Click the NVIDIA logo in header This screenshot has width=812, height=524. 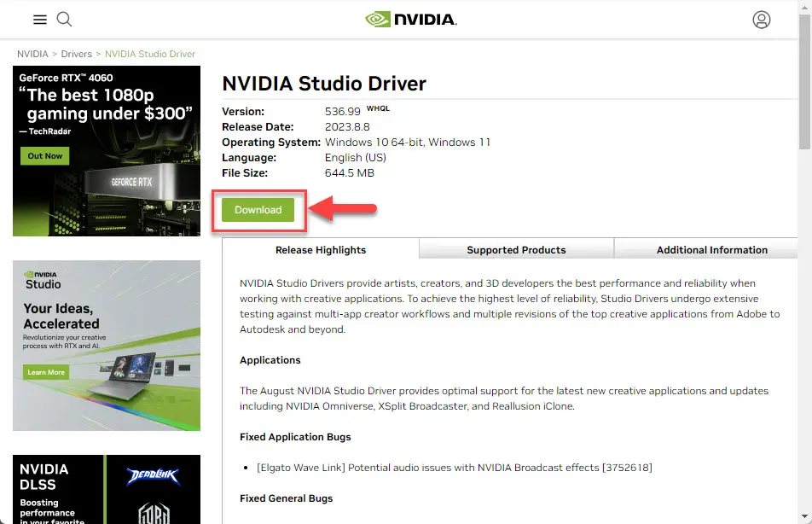(410, 20)
